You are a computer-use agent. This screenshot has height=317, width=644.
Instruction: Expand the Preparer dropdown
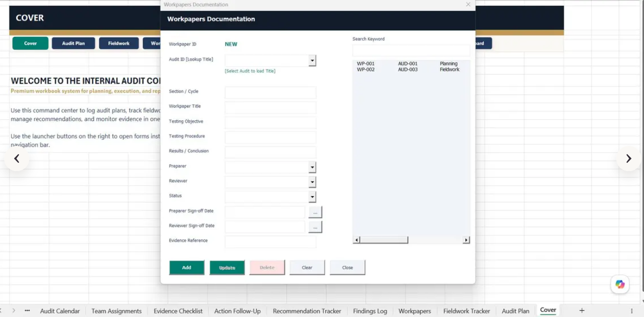pyautogui.click(x=312, y=167)
